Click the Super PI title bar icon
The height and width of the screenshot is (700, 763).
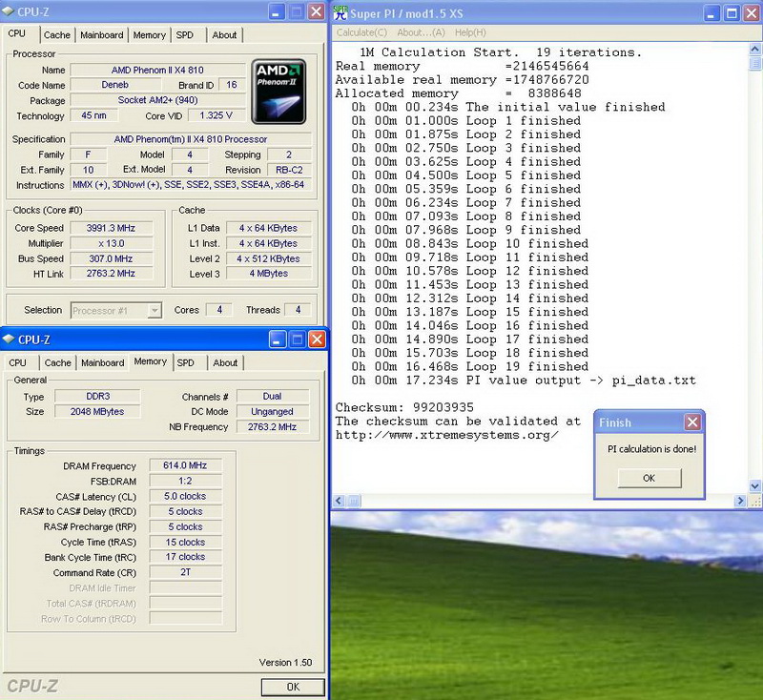point(341,11)
